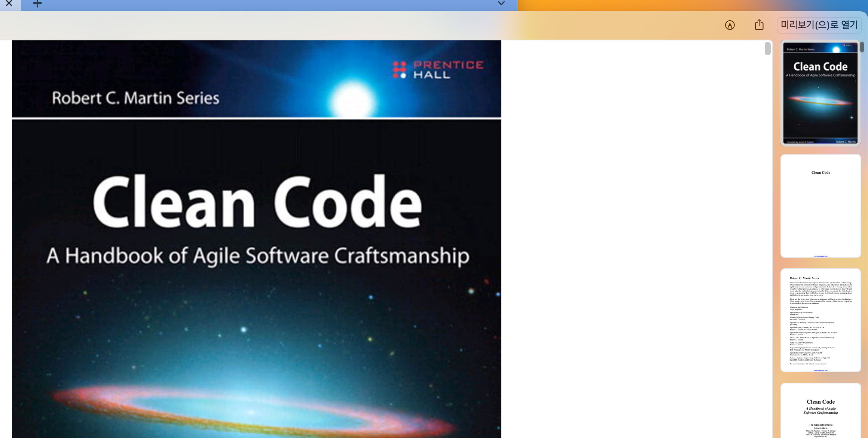Click the thumbnail sidebar scrollbar handle
The width and height of the screenshot is (868, 438).
[862, 47]
